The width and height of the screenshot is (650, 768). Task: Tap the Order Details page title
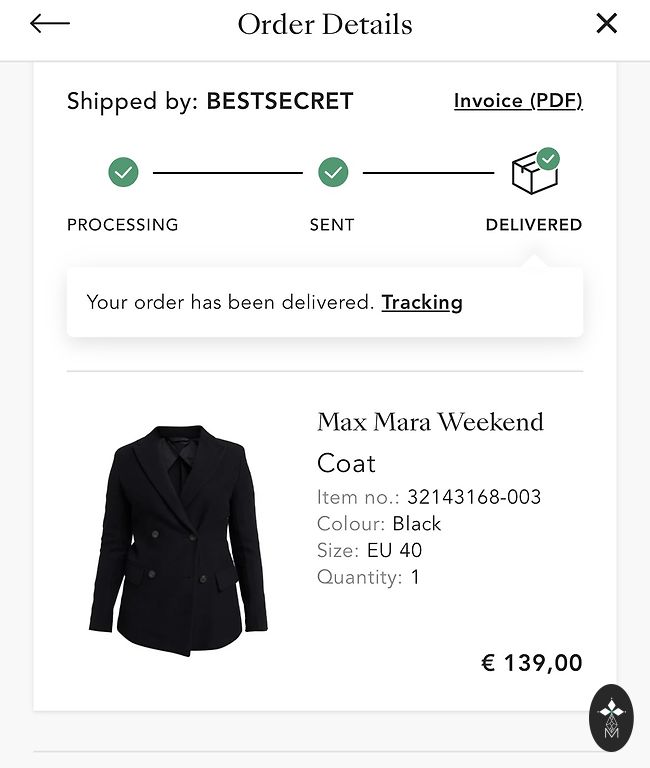325,24
